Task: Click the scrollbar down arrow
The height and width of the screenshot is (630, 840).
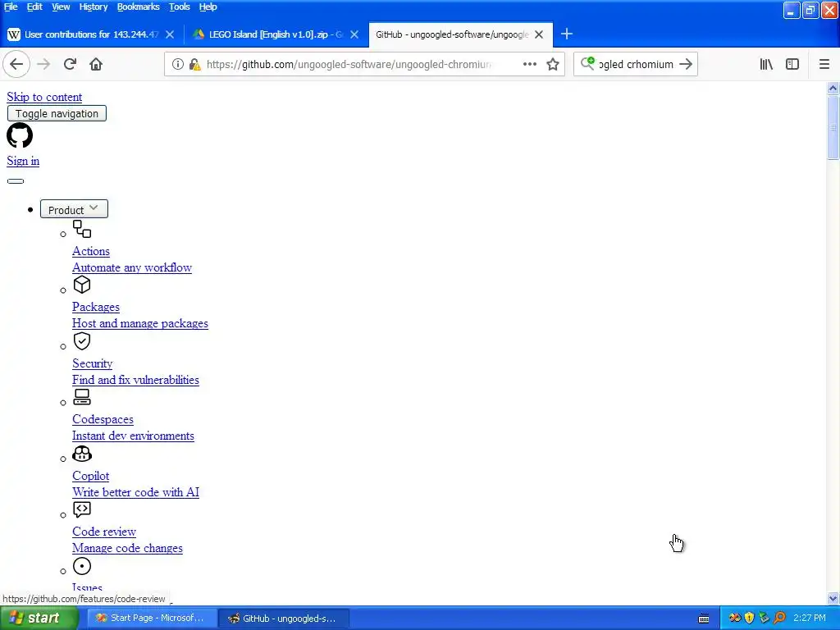Action: 833,598
